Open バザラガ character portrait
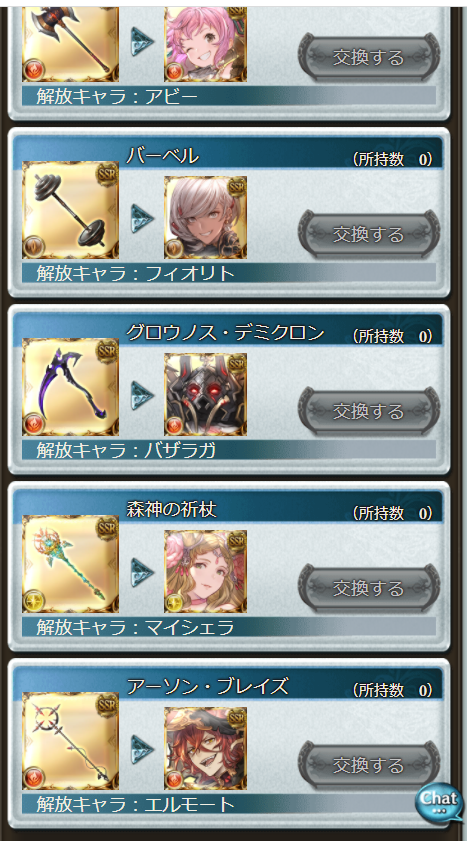 (205, 394)
